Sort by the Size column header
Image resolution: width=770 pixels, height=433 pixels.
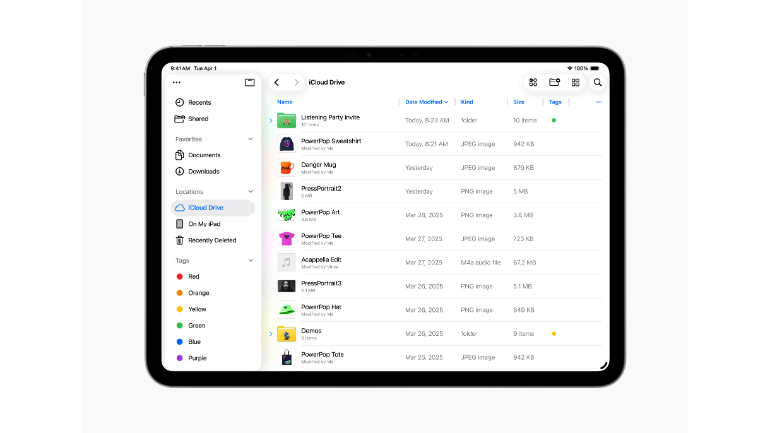[519, 102]
